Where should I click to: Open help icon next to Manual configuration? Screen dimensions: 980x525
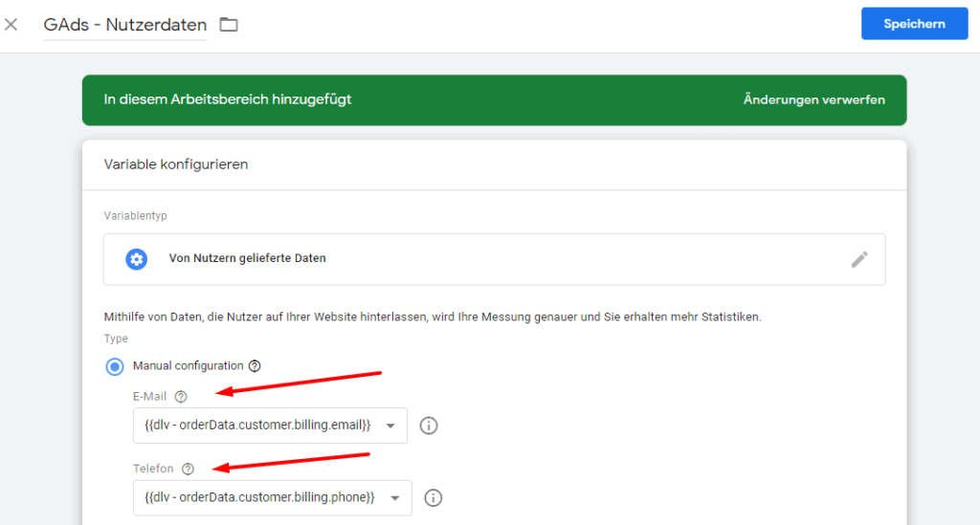[255, 366]
